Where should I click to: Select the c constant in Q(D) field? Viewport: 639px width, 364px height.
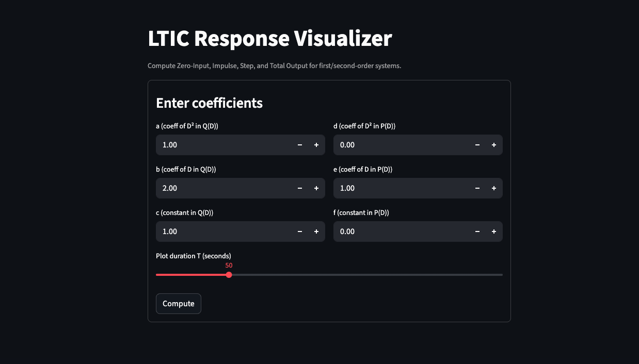pyautogui.click(x=224, y=231)
